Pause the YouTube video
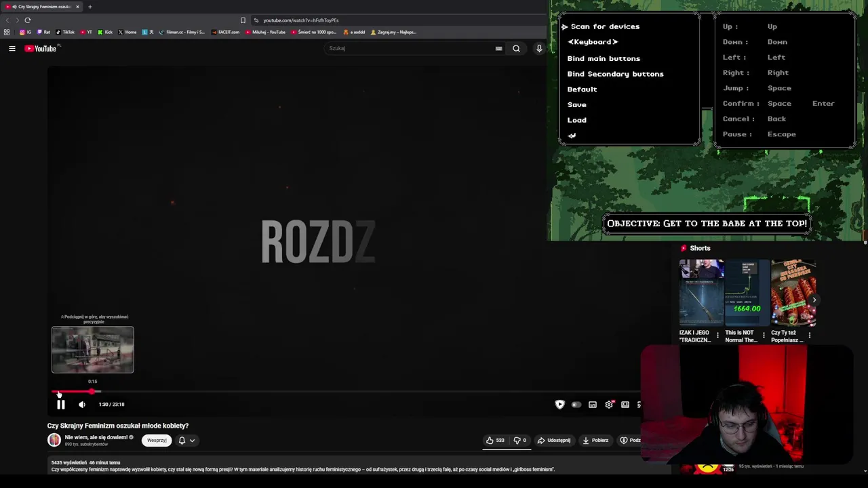Viewport: 868px width, 488px height. coord(60,405)
